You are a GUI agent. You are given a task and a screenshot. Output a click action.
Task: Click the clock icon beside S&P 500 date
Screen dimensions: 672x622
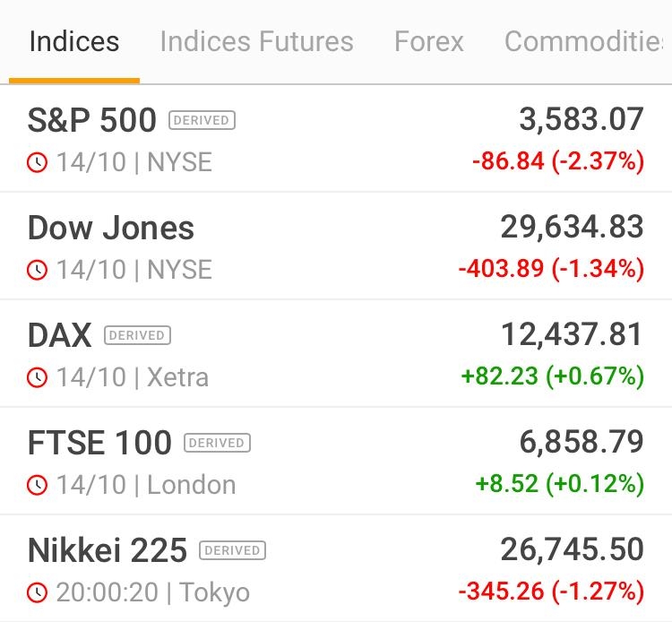(x=37, y=162)
